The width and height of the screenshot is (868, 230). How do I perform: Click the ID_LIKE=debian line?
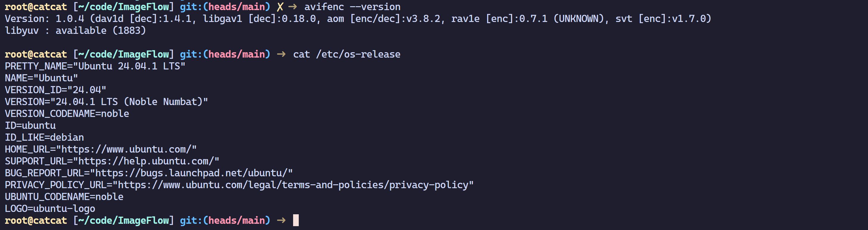[44, 137]
